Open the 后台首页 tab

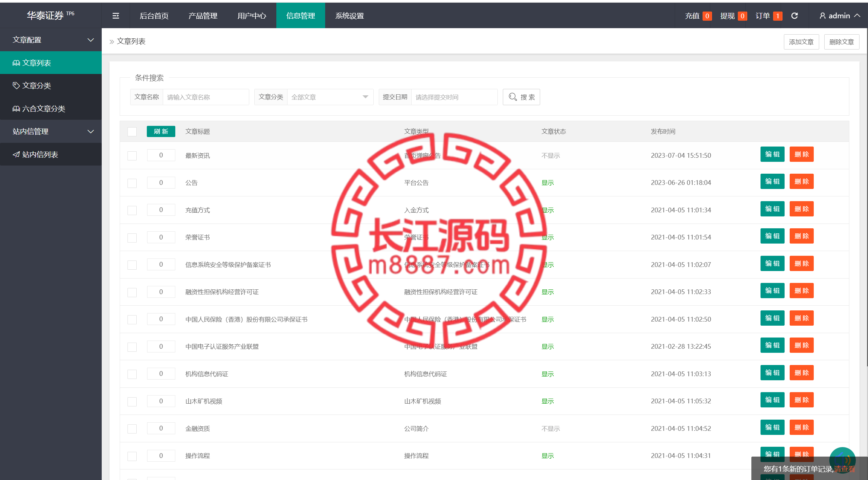point(154,16)
